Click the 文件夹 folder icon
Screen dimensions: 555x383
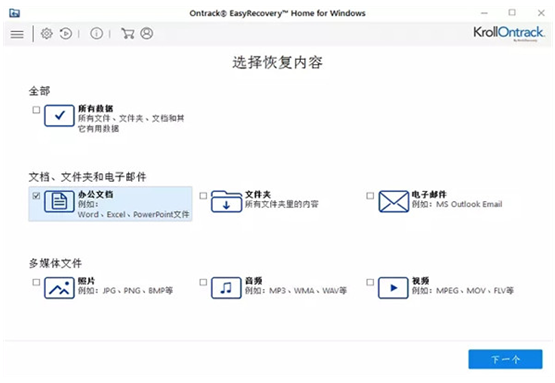(226, 201)
